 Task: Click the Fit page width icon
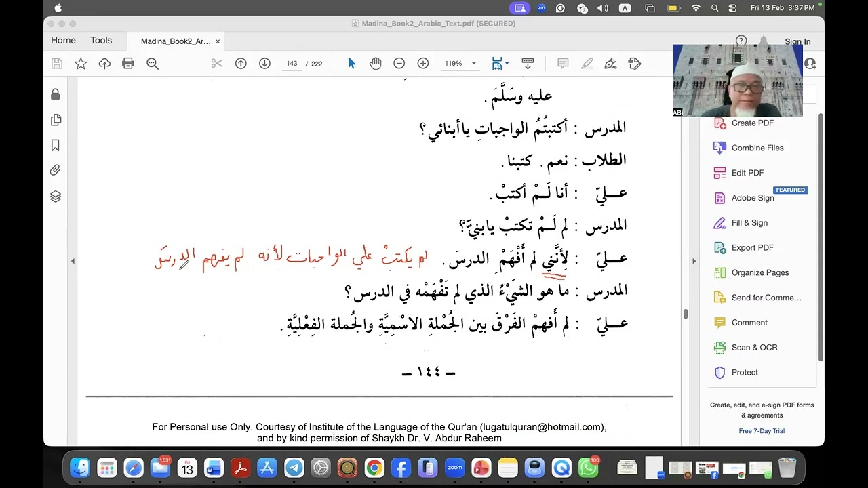(x=497, y=63)
